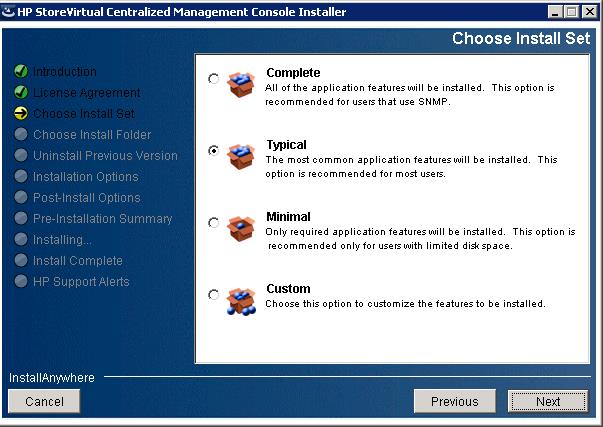
Task: Choose the Minimal install radio button
Action: click(x=213, y=222)
